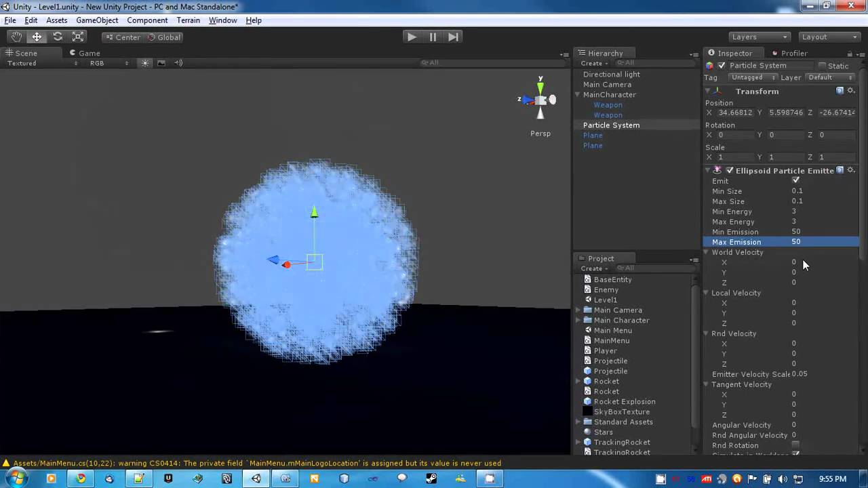Click the CS0414 warning in the status bar
Viewport: 868px width, 488px height.
pyautogui.click(x=257, y=464)
